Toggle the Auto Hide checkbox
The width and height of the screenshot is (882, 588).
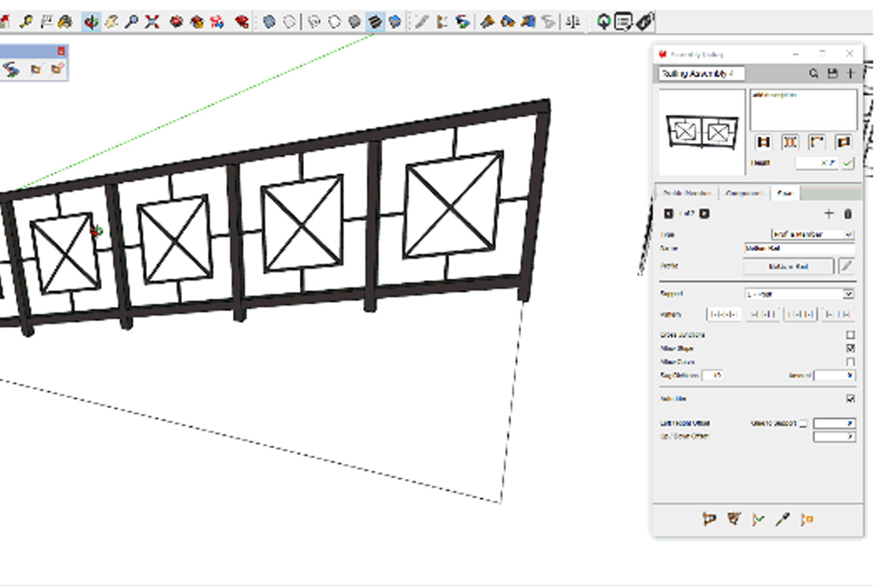coord(850,398)
